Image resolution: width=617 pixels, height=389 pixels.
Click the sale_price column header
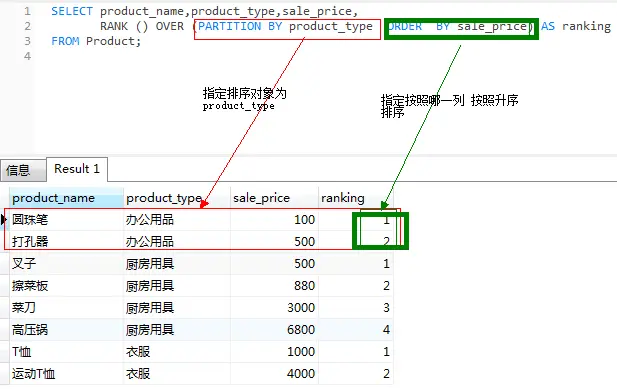[274, 198]
